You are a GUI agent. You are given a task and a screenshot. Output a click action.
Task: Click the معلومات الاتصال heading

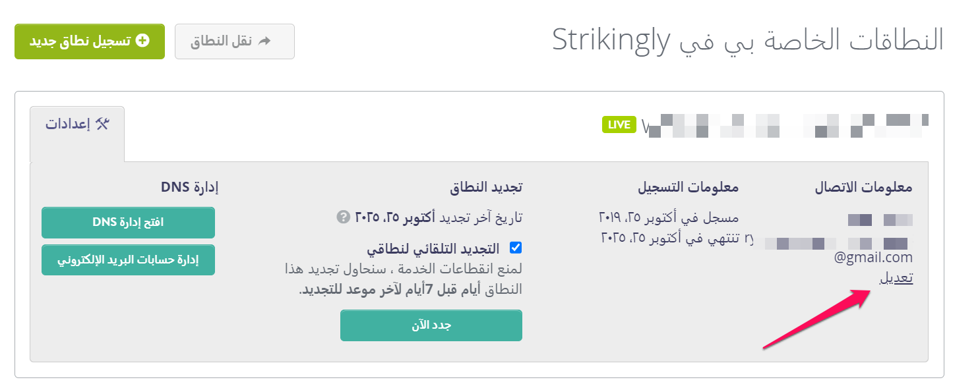pos(864,188)
